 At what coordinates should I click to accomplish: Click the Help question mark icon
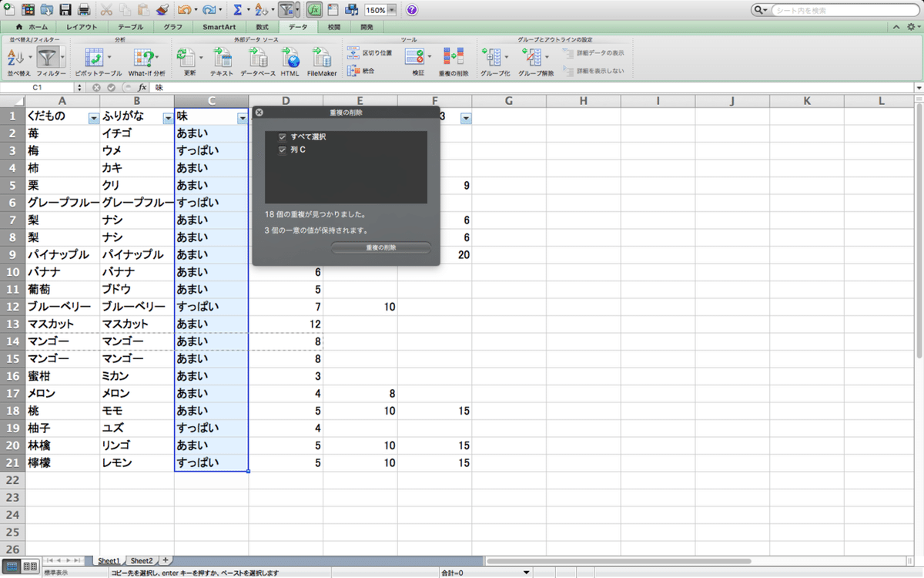click(x=412, y=10)
